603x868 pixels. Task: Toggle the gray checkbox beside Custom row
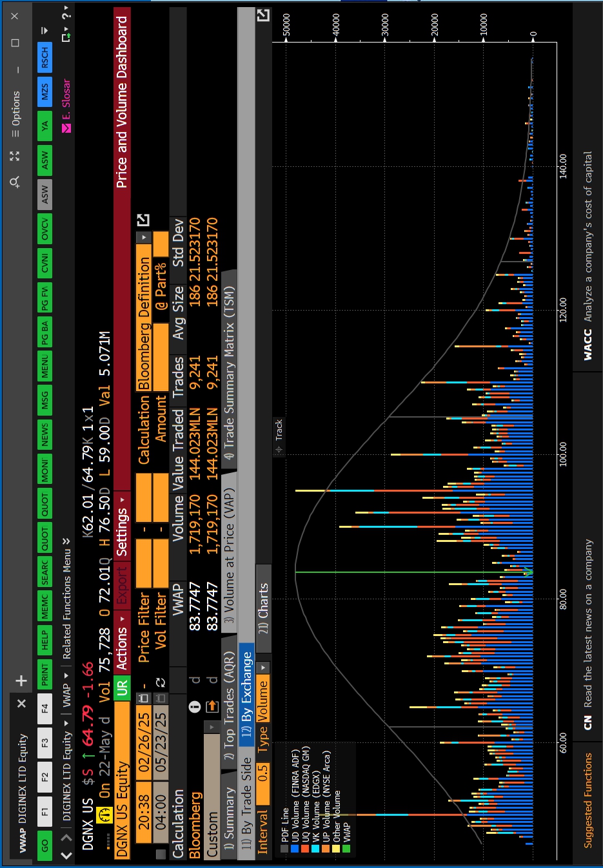coord(161,854)
